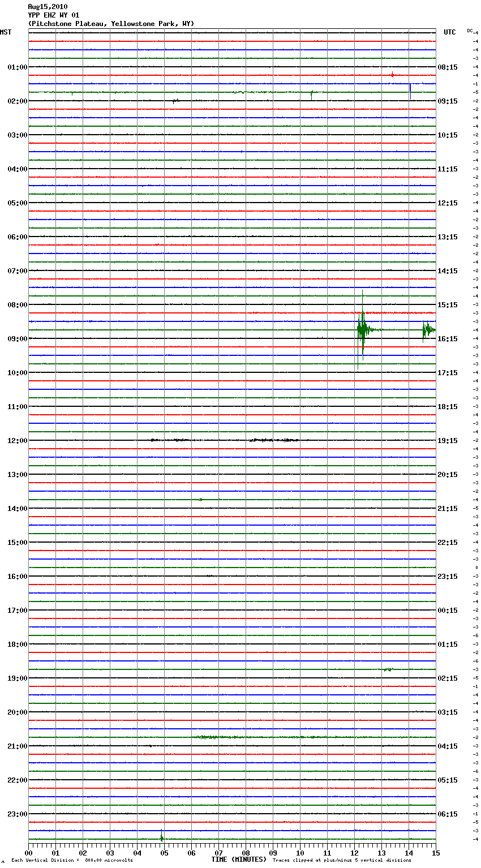Select the 07:00 MST row label
Screen dimensions: 481x868
18,271
